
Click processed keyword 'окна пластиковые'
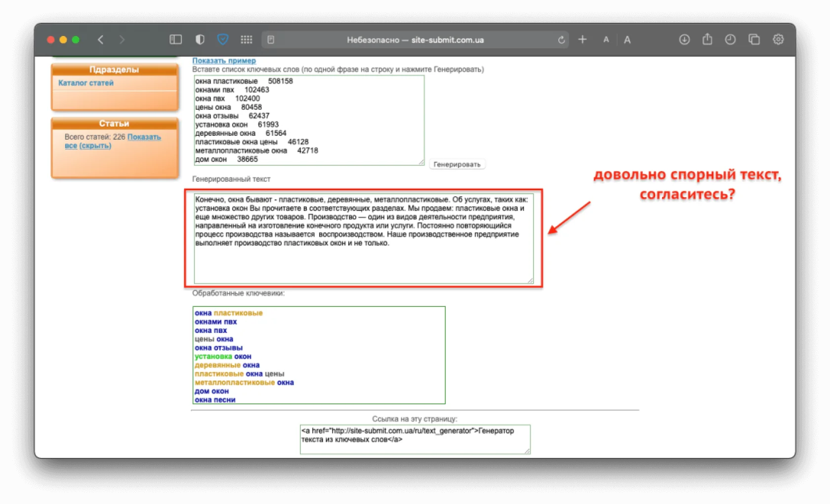coord(229,313)
